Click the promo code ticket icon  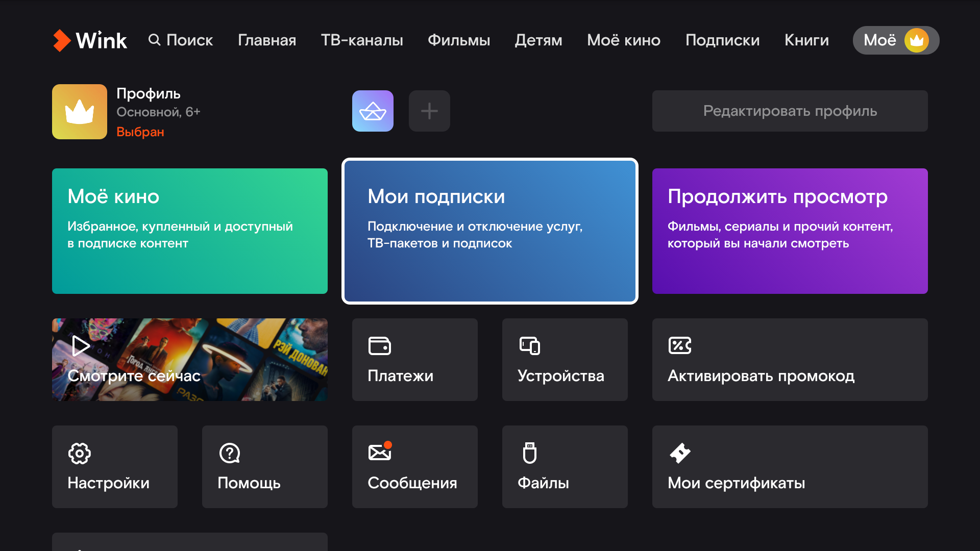[680, 345]
